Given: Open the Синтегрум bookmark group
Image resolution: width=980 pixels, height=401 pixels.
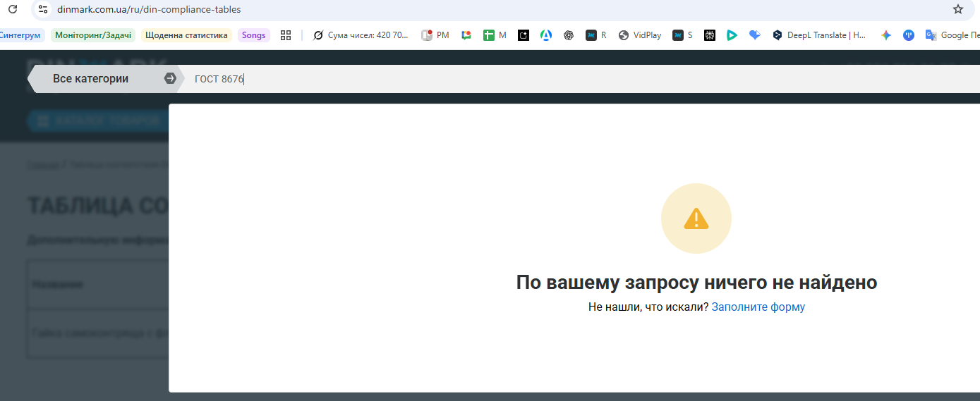Looking at the screenshot, I should [x=20, y=35].
